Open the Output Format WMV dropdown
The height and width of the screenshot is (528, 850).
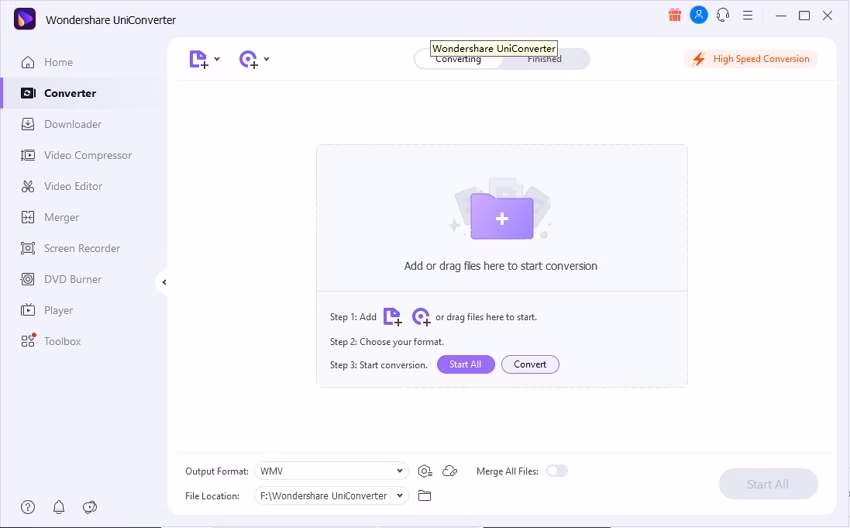click(331, 471)
